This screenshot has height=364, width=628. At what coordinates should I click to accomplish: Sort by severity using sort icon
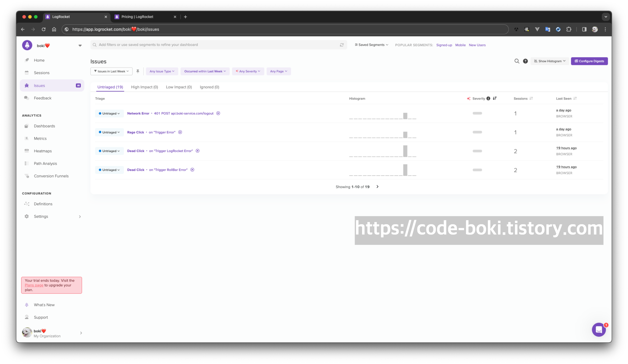tap(495, 98)
